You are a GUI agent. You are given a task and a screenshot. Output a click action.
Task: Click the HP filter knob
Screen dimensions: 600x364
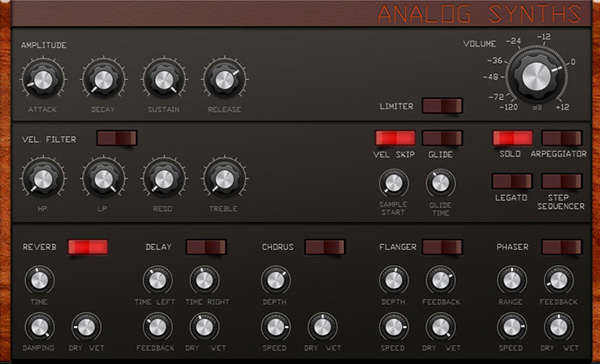coord(43,179)
